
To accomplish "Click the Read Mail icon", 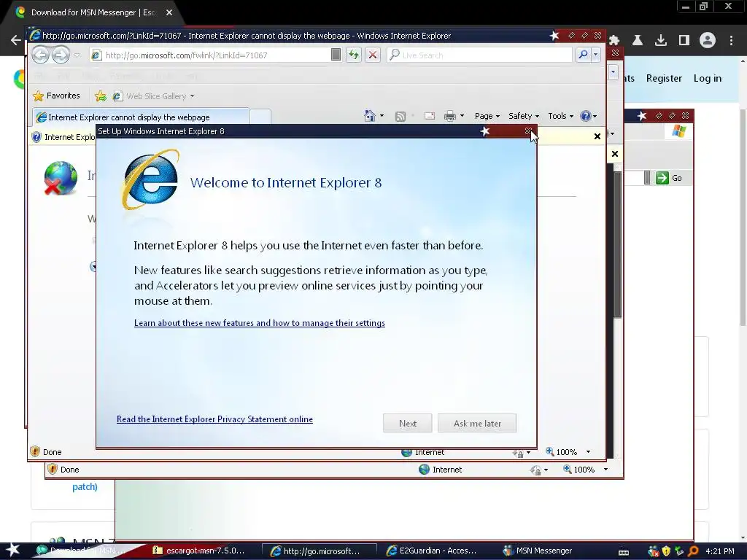I will tap(429, 116).
